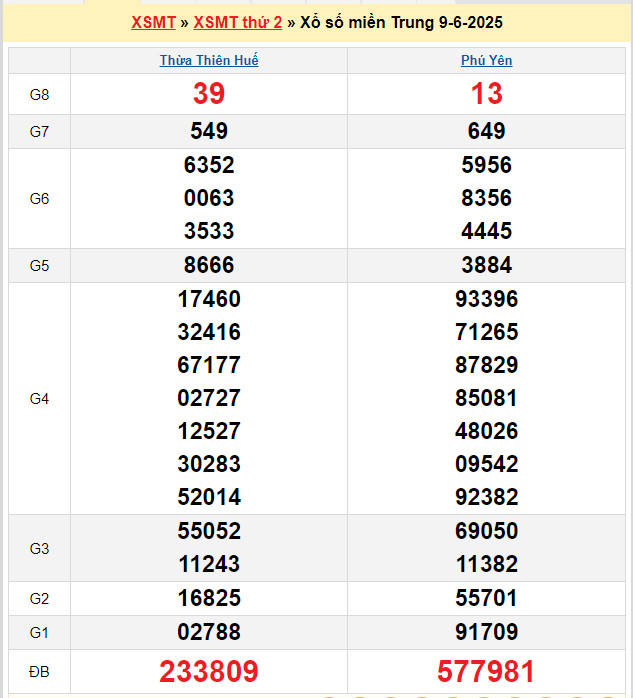Select G8 result 13 for Phú Yên

point(486,94)
